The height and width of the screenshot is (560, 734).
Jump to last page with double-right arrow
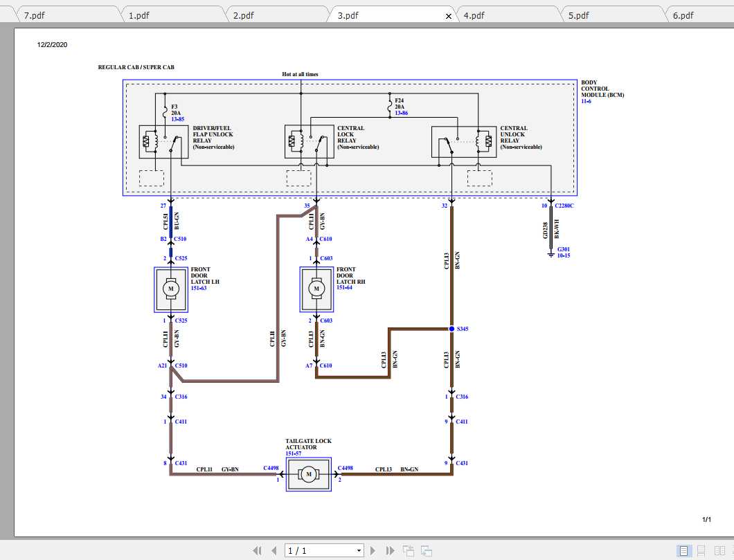[391, 550]
